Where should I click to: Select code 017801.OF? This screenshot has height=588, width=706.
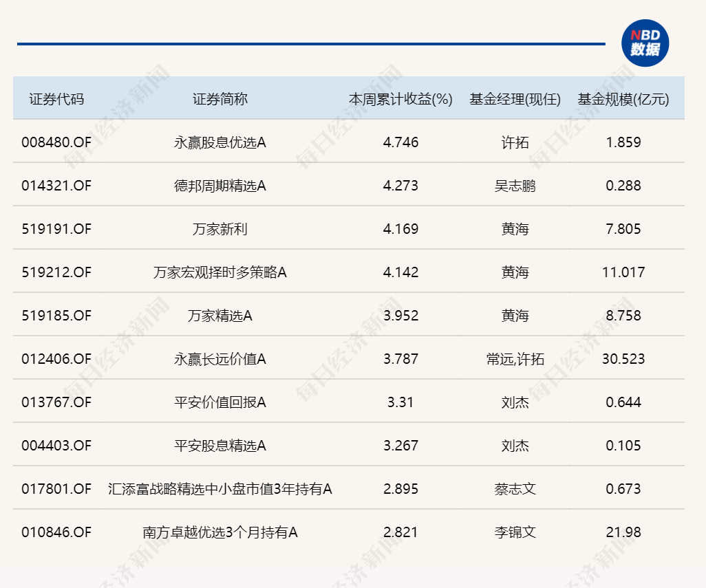[x=56, y=489]
